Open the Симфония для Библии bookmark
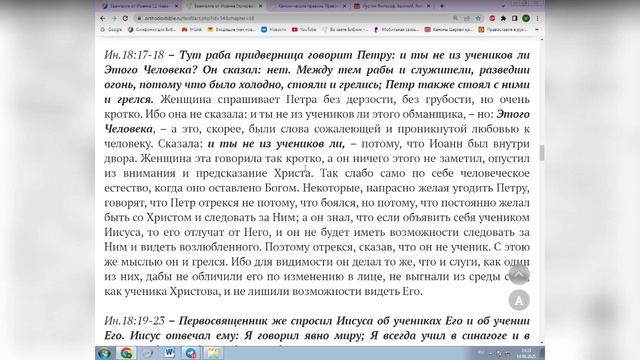This screenshot has height=360, width=640. tap(152, 29)
